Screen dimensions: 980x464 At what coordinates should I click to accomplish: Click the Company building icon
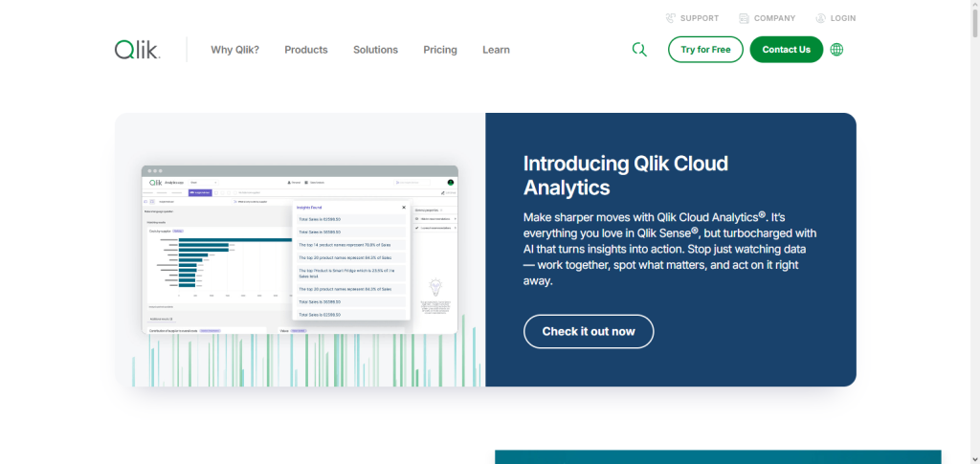[744, 18]
